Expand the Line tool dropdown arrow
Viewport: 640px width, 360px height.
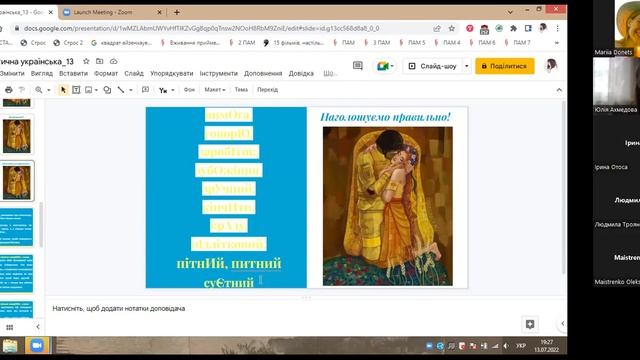131,90
